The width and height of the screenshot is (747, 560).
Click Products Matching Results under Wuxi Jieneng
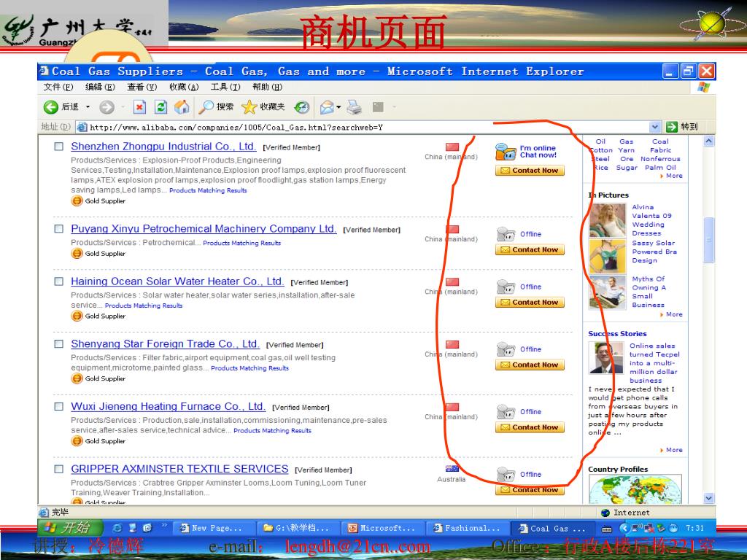(x=272, y=430)
